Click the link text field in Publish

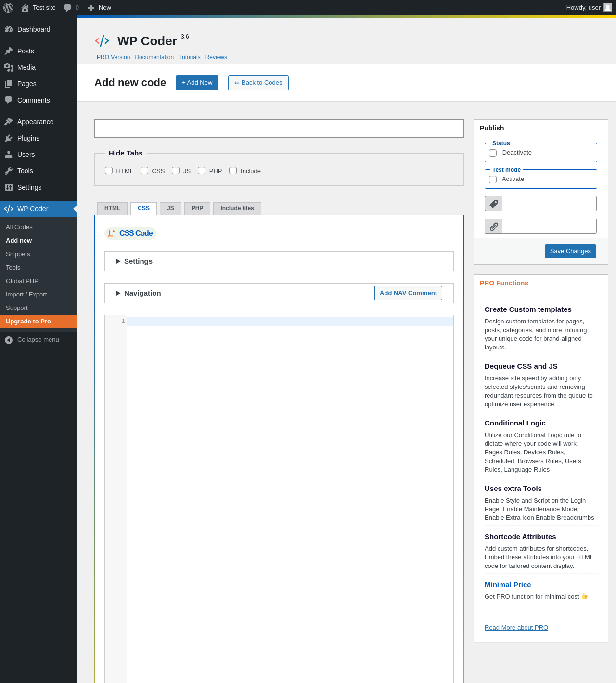pos(549,226)
